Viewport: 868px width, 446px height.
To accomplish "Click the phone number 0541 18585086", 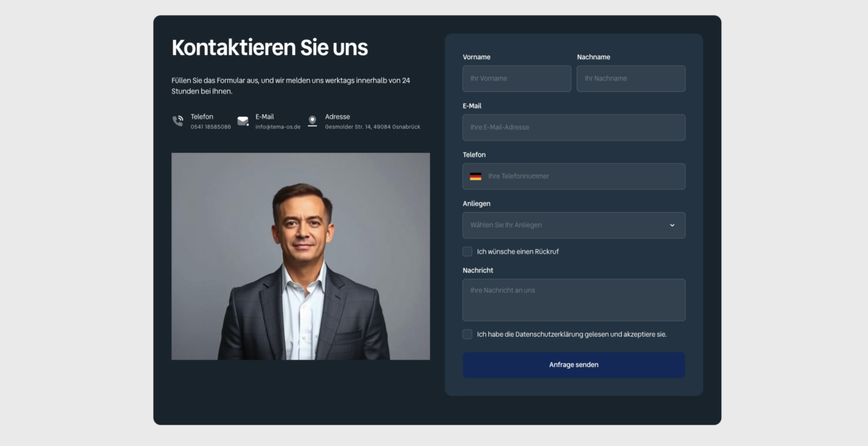I will click(x=210, y=127).
